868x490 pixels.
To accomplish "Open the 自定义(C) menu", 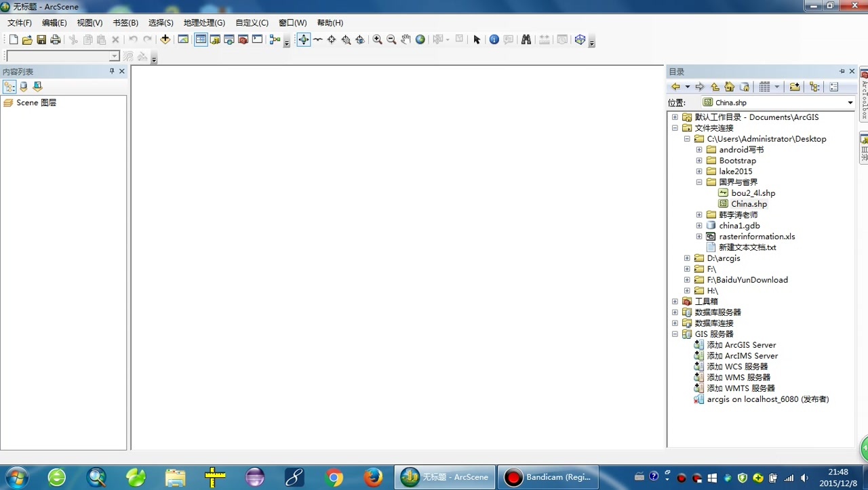I will (x=252, y=23).
